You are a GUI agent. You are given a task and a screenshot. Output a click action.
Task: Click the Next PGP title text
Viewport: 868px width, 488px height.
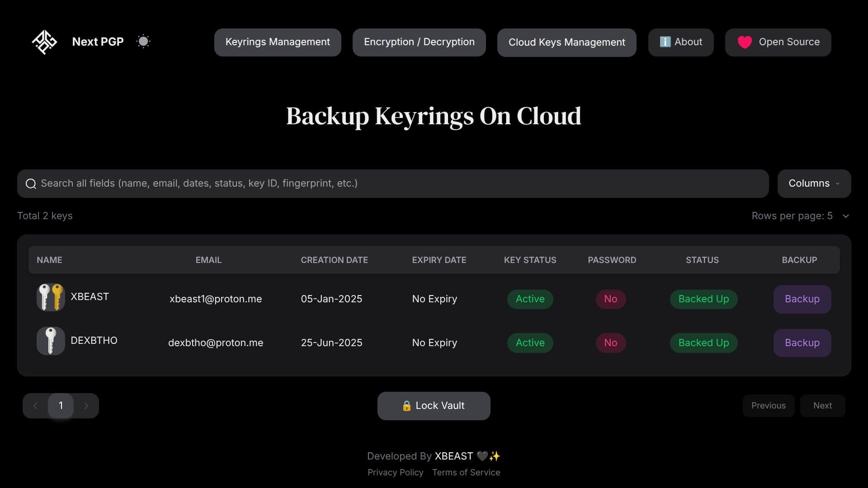(98, 42)
